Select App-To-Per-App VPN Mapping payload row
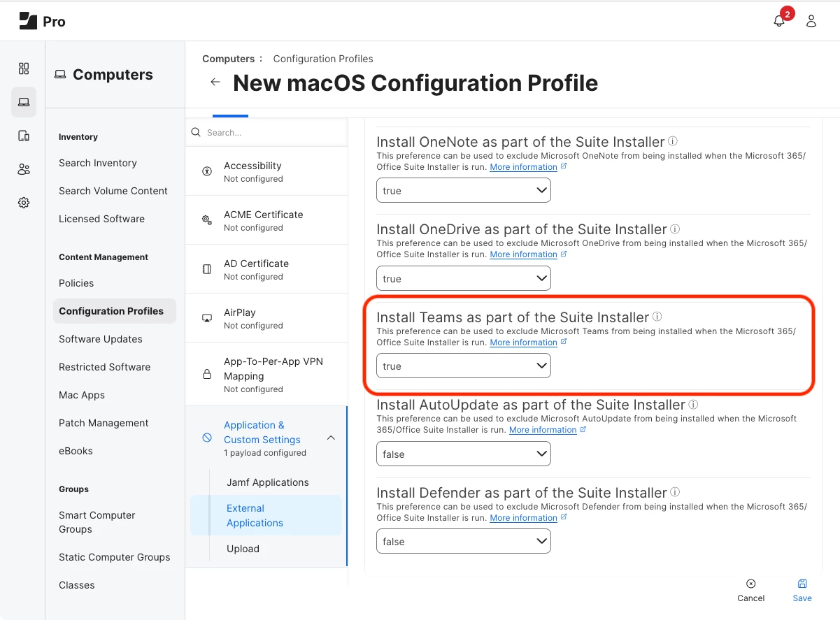840x620 pixels. point(266,375)
